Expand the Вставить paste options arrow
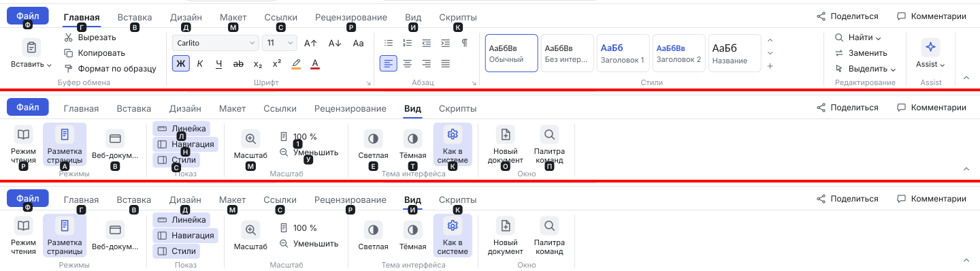Image resolution: width=980 pixels, height=271 pixels. [x=49, y=65]
